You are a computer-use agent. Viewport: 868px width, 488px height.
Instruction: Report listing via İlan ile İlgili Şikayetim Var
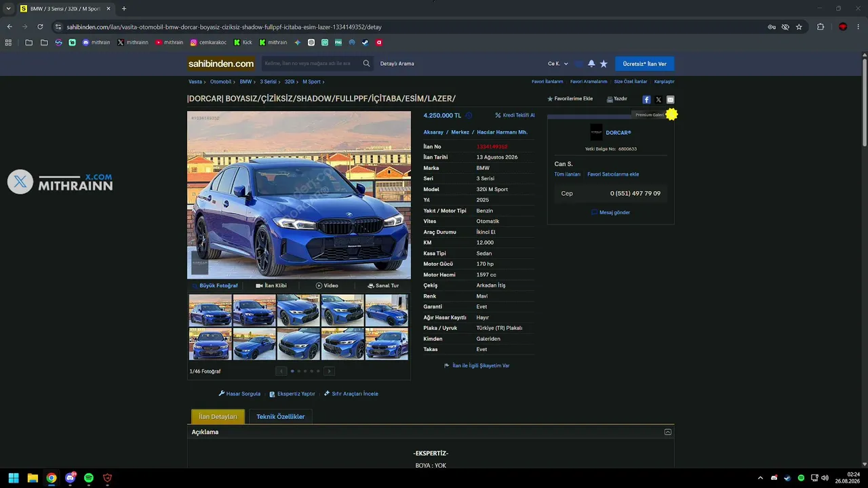477,365
